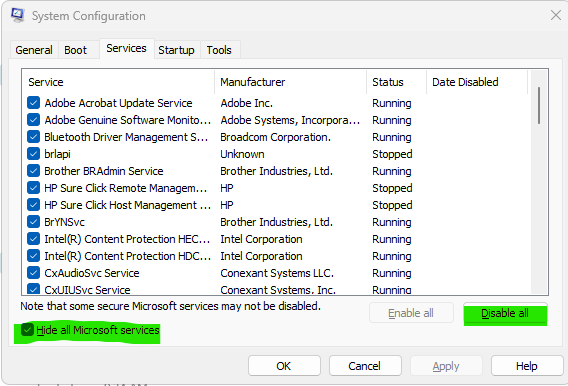The width and height of the screenshot is (568, 386).
Task: Click the Cancel button
Action: pyautogui.click(x=365, y=366)
